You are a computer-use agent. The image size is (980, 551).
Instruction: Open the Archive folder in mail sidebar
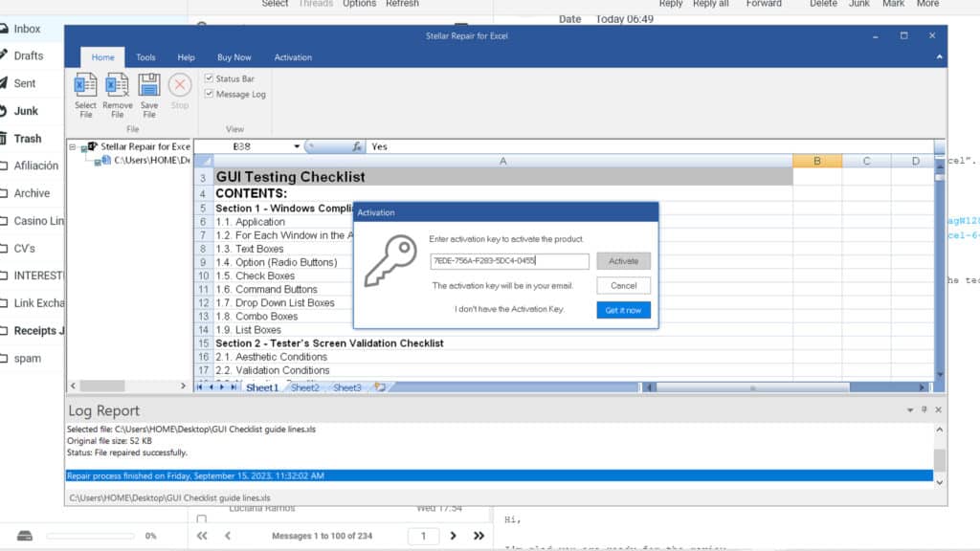click(x=32, y=193)
